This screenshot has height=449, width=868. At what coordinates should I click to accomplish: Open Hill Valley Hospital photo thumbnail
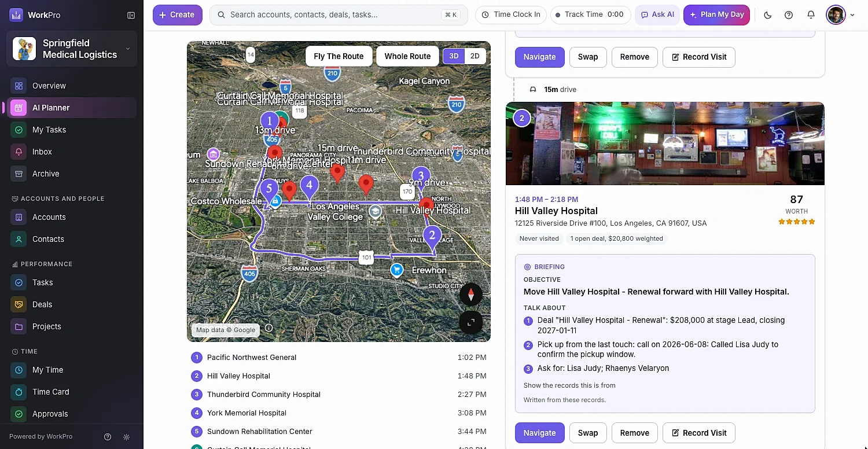click(665, 143)
